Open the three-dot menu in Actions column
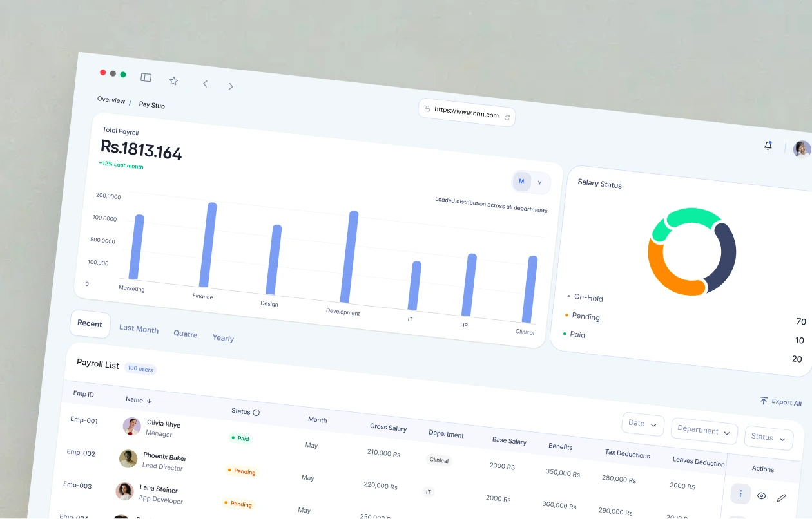Image resolution: width=812 pixels, height=519 pixels. (740, 494)
